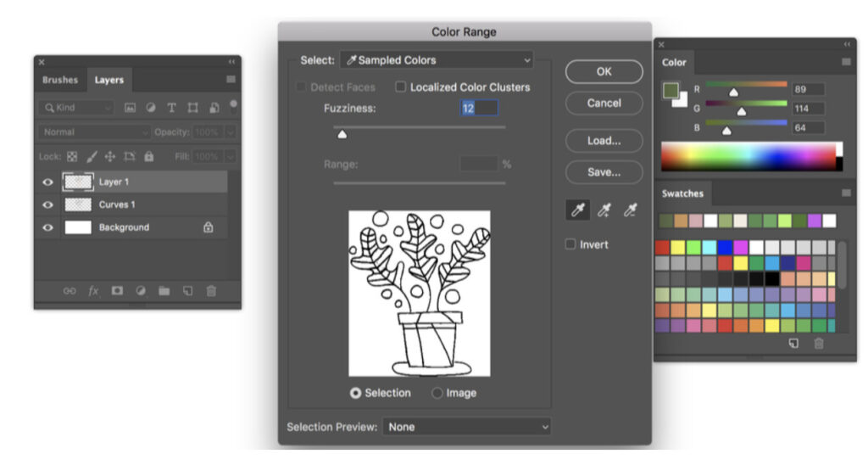Create a new layer with icon
The image size is (868, 465).
pos(187,291)
